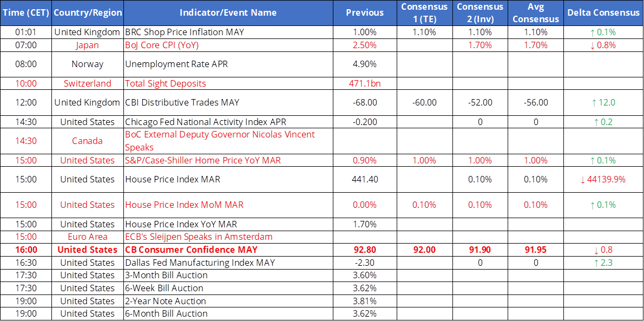This screenshot has width=644, height=321.
Task: Click 2-Year Note Auction cell
Action: (228, 301)
